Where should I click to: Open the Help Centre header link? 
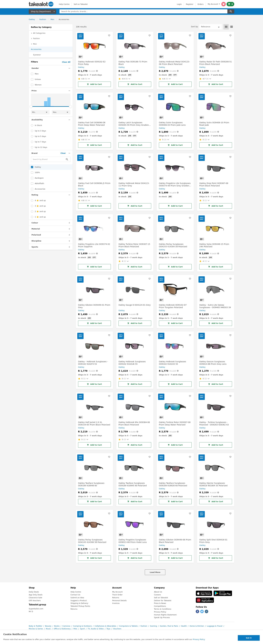click(64, 4)
